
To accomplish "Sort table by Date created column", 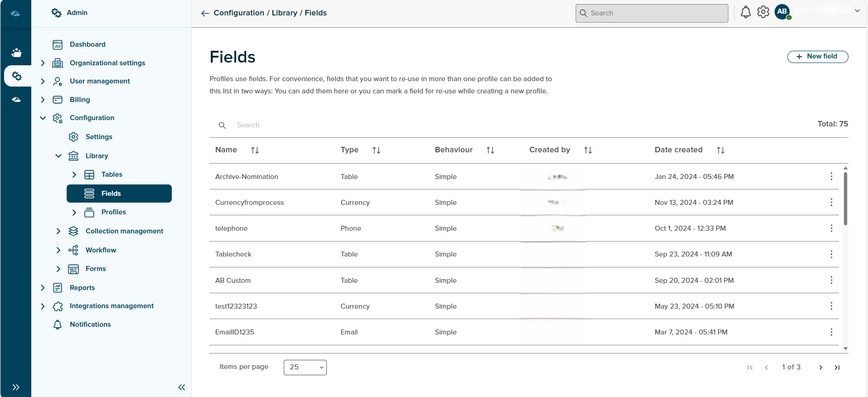I will (x=720, y=150).
